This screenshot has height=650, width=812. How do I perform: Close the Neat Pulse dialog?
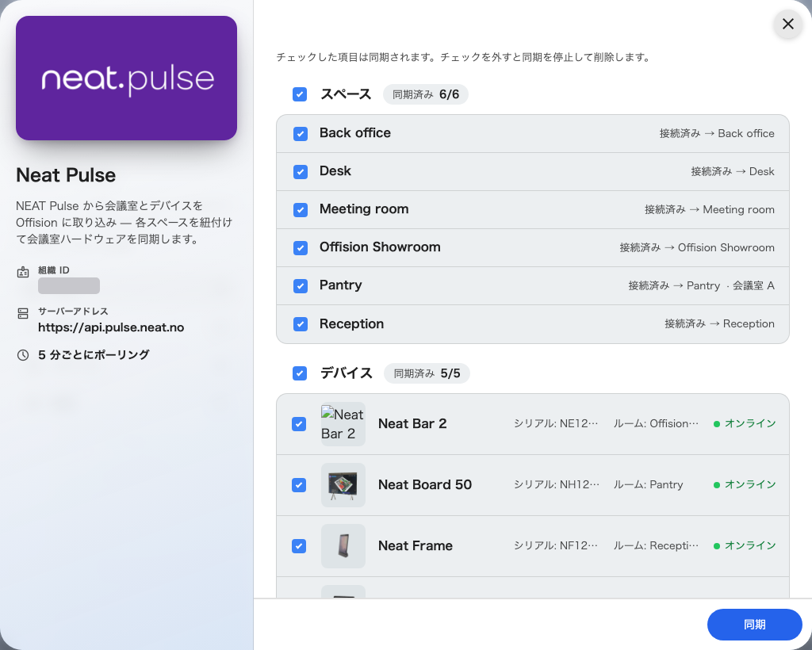click(x=787, y=24)
